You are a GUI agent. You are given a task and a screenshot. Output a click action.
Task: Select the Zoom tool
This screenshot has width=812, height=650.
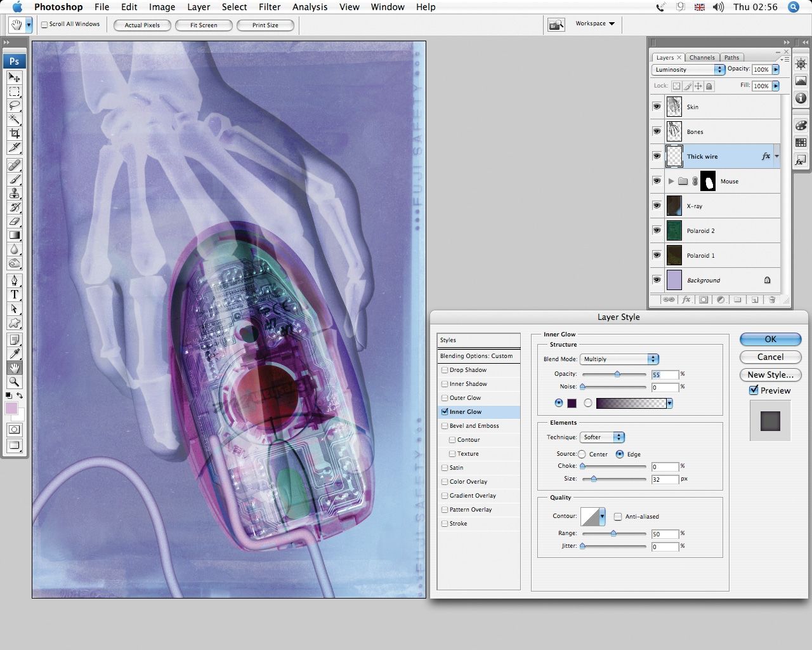click(x=15, y=382)
